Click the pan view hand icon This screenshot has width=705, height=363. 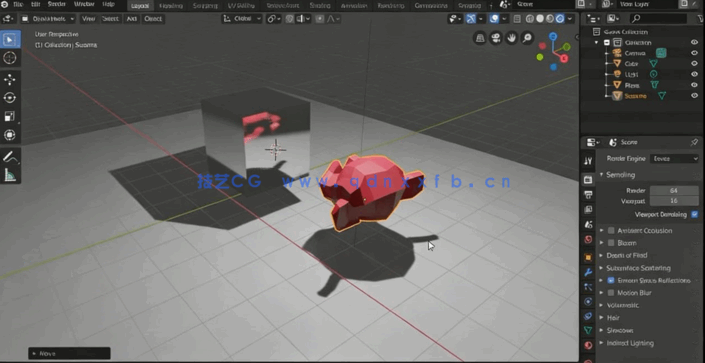tap(511, 38)
